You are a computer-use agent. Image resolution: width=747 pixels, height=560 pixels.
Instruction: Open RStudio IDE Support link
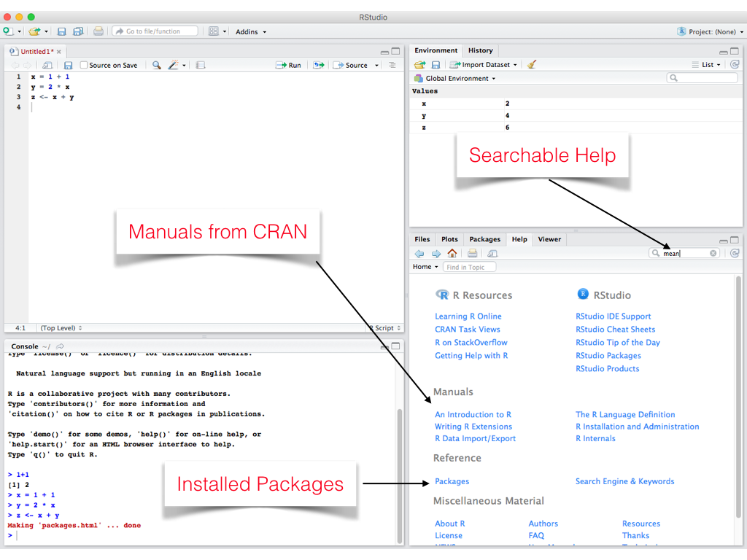(x=613, y=316)
